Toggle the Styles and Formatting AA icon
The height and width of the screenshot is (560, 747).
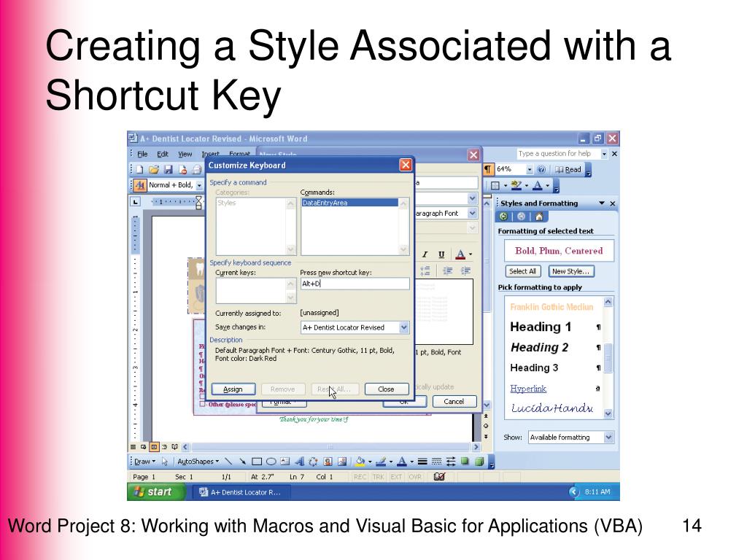coord(139,184)
